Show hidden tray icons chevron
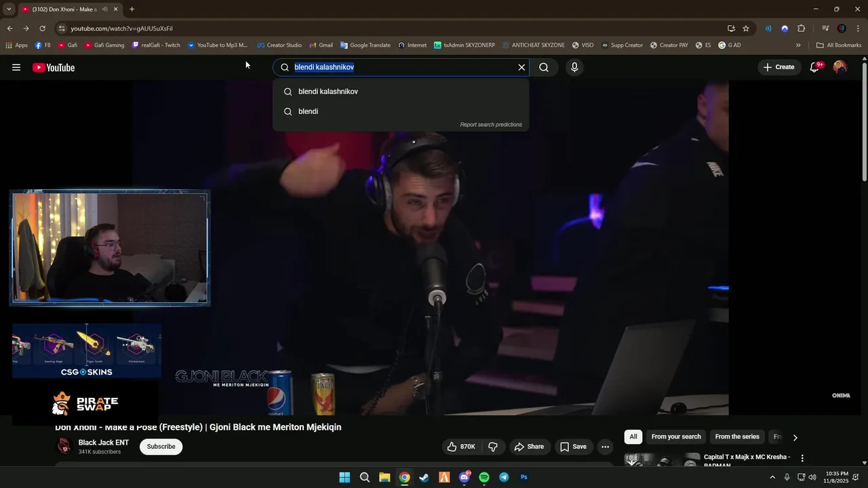Image resolution: width=868 pixels, height=488 pixels. coord(772,477)
